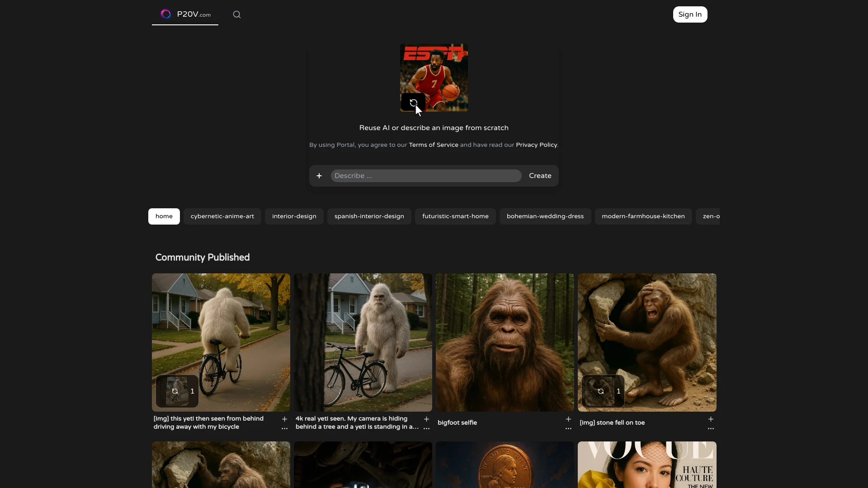The image size is (868, 488).
Task: Click reuse icon on ESPN basketball image
Action: (x=413, y=103)
